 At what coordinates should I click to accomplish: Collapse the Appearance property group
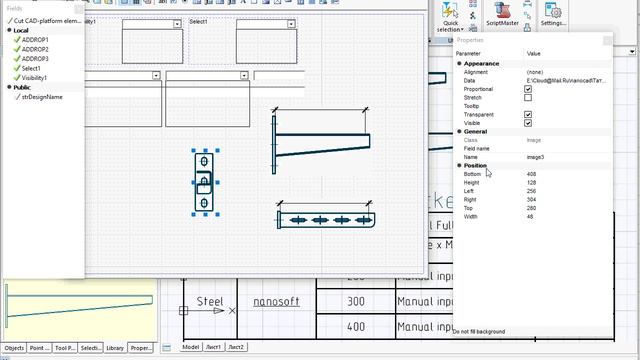tap(459, 64)
